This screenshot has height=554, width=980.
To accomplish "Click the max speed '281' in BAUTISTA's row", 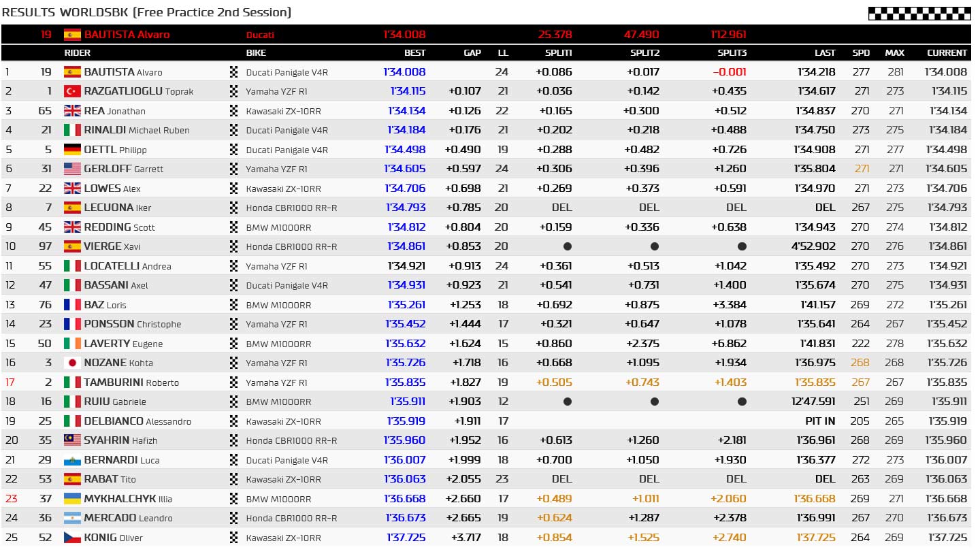I will [895, 71].
